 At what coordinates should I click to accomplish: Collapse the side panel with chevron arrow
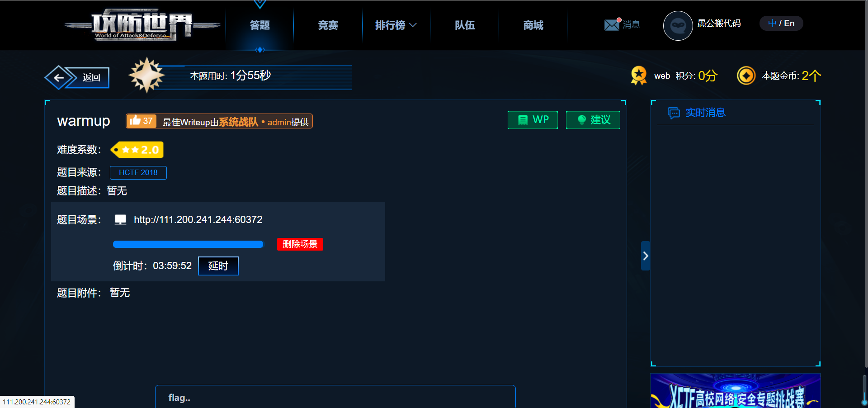tap(646, 256)
